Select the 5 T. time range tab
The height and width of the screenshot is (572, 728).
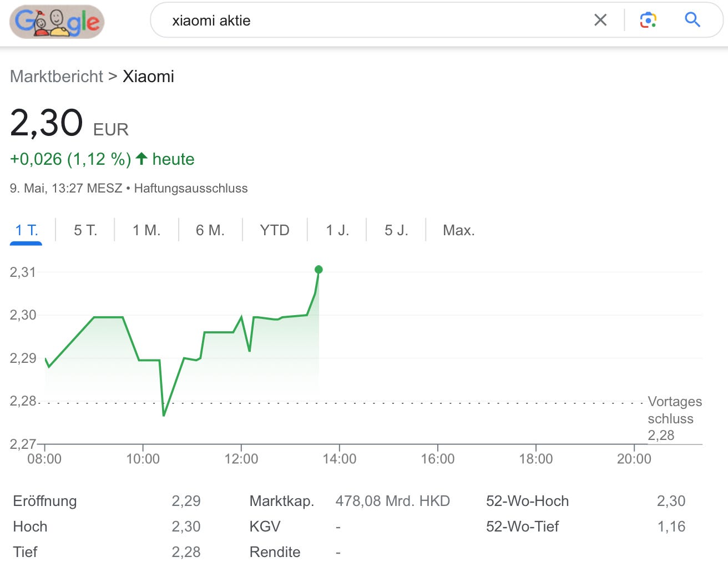pyautogui.click(x=85, y=230)
